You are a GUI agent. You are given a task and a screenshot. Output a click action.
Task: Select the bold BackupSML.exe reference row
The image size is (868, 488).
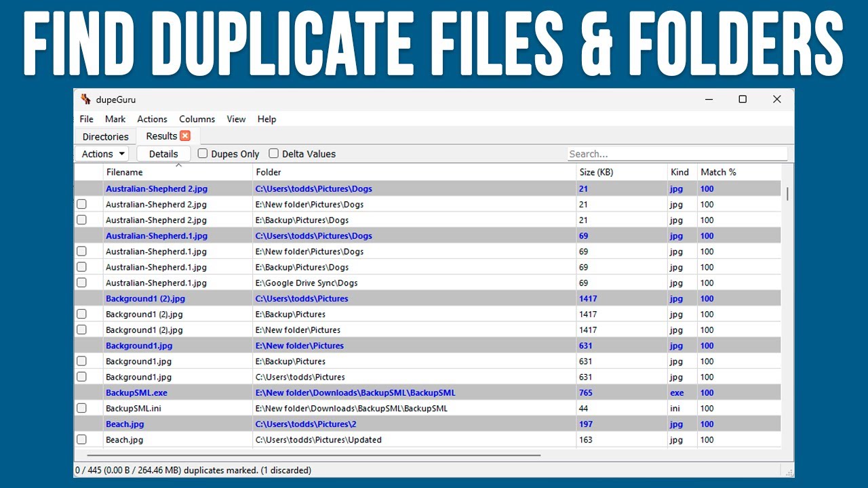click(427, 392)
